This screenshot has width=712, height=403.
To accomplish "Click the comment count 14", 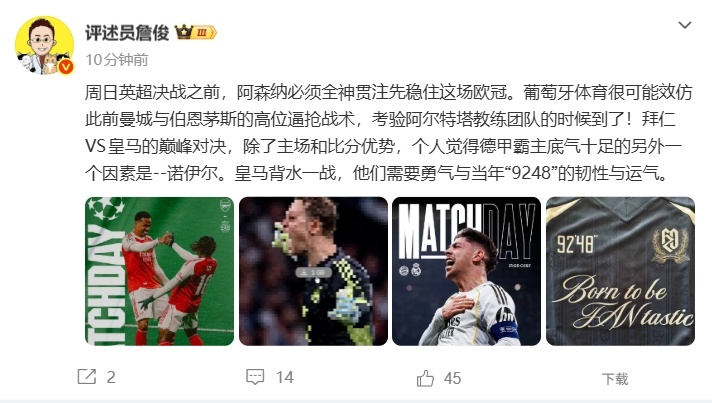I will (285, 377).
